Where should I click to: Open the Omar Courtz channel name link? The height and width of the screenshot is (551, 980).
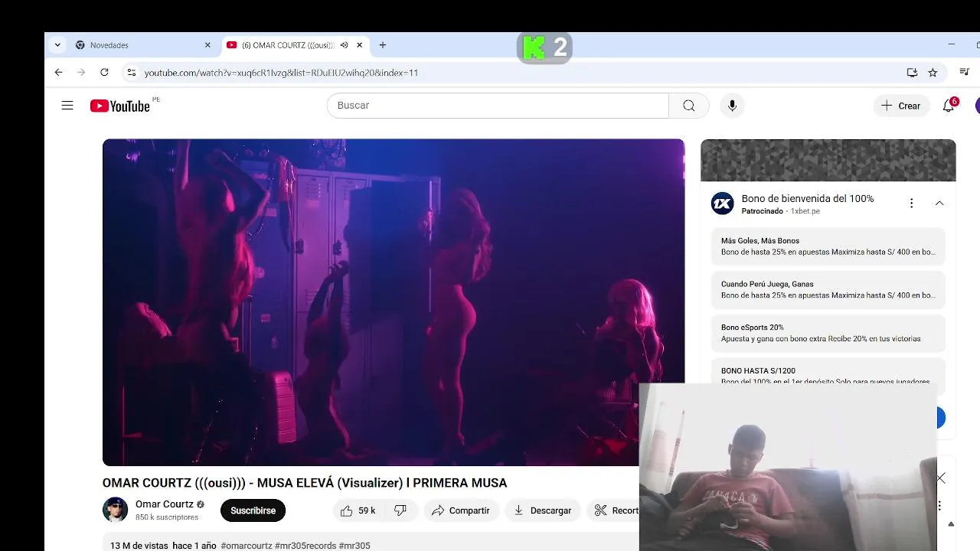coord(165,504)
